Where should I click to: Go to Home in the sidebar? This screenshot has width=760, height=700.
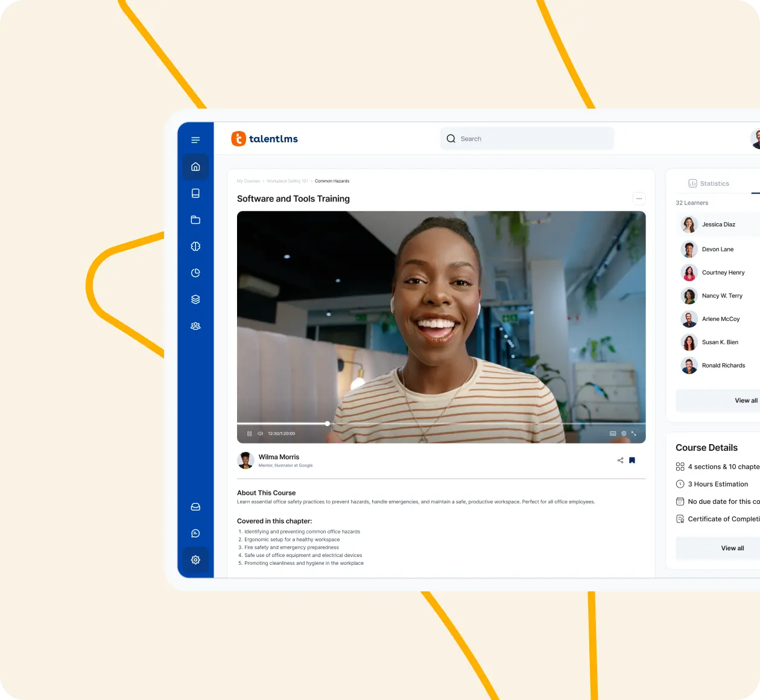pos(195,167)
